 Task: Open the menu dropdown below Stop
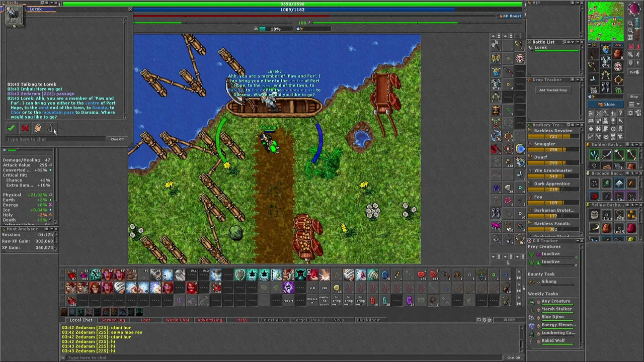pyautogui.click(x=634, y=104)
